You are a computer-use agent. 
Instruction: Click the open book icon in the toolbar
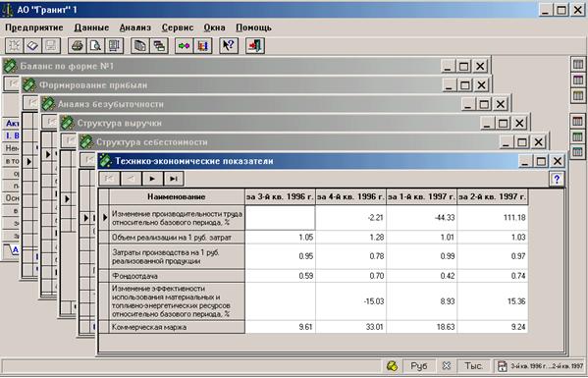(33, 46)
